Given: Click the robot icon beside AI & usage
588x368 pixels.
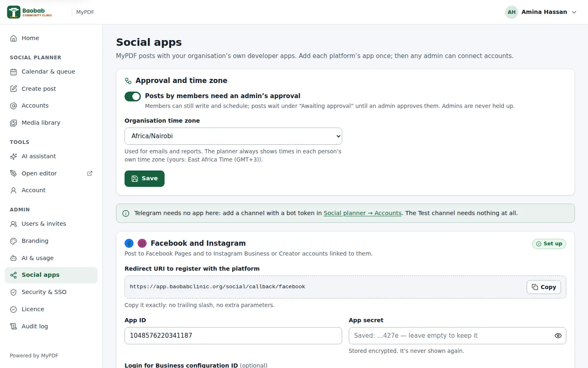Looking at the screenshot, I should (13, 258).
